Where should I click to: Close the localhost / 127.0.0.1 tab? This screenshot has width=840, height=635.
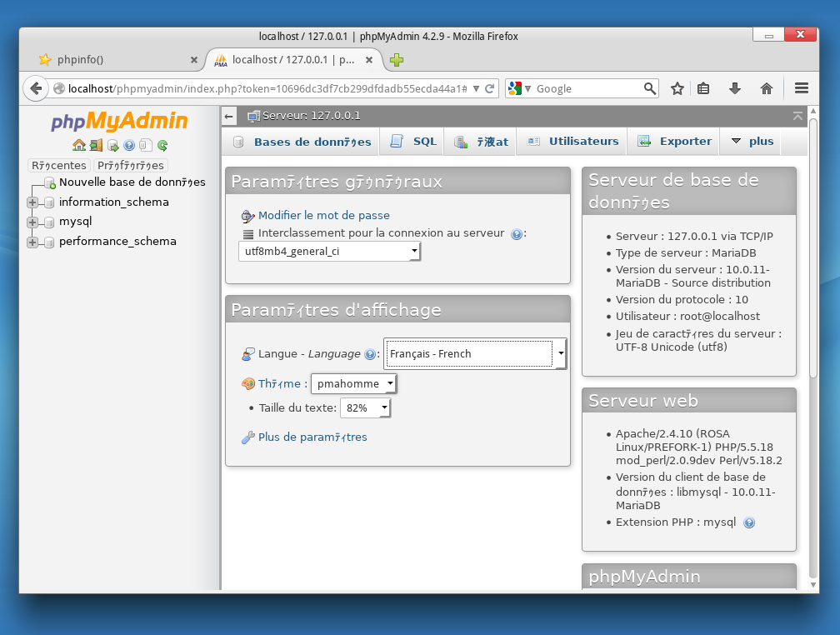point(369,60)
